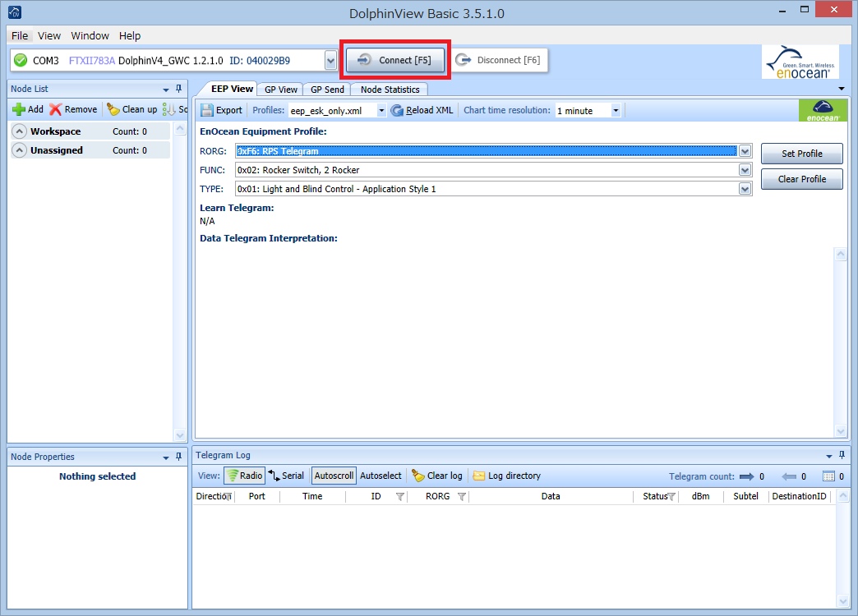Screen dimensions: 858x616
Task: Open the File menu
Action: 20,35
